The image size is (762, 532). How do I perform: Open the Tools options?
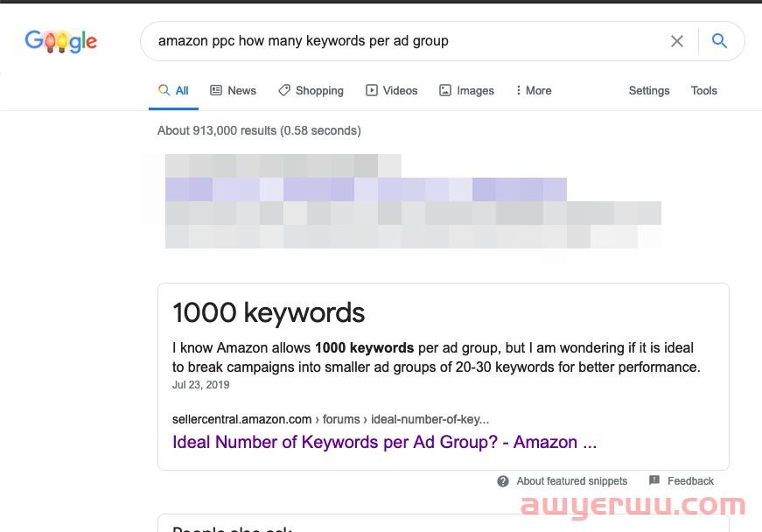pyautogui.click(x=703, y=90)
